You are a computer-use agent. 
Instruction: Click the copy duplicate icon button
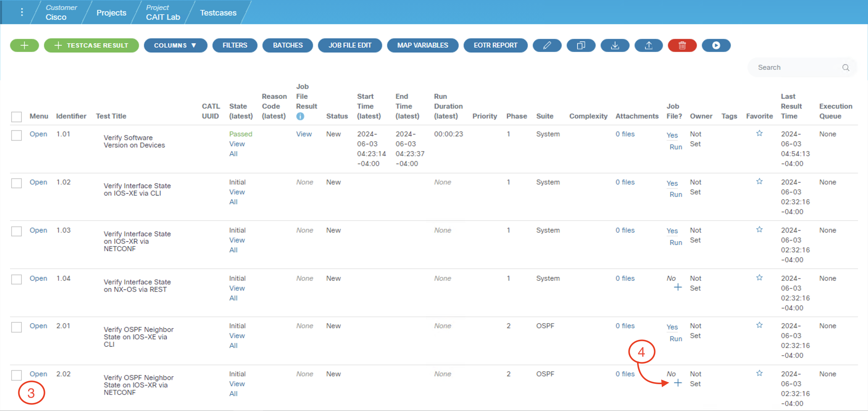tap(581, 45)
